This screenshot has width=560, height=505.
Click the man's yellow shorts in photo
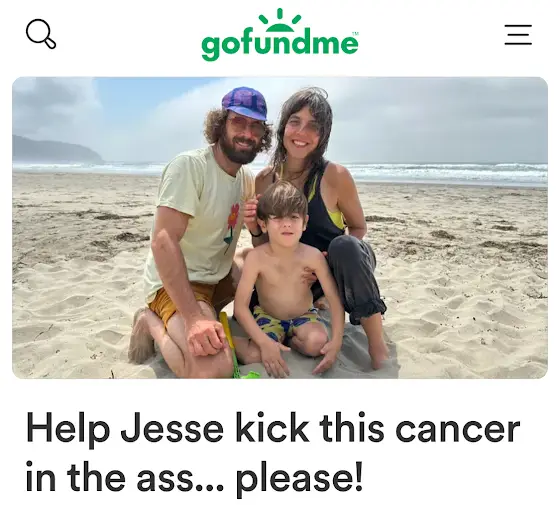coord(189,300)
